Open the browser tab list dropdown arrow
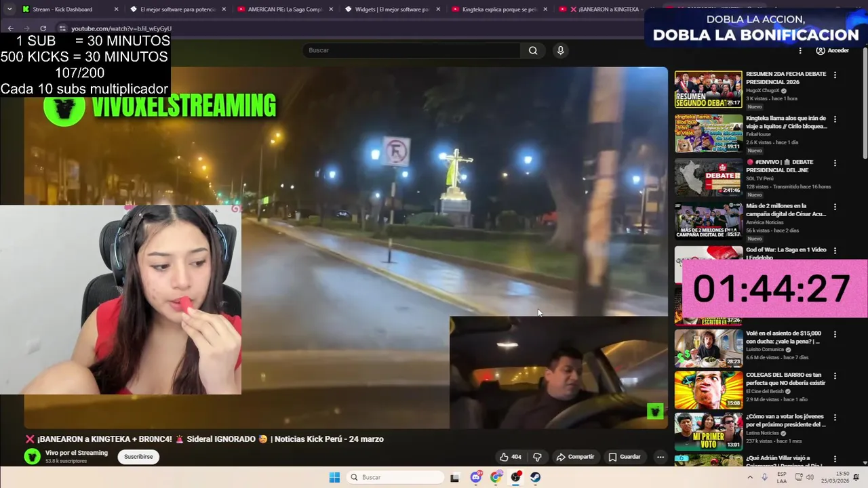The height and width of the screenshot is (488, 868). [9, 9]
